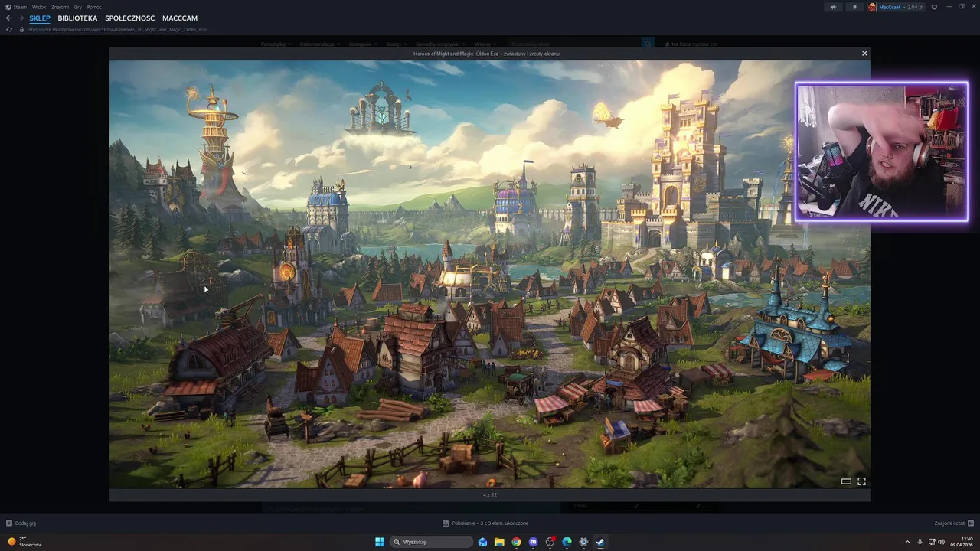Viewport: 980px width, 551px height.
Task: Go forward with the Steam forward arrow
Action: tap(20, 18)
